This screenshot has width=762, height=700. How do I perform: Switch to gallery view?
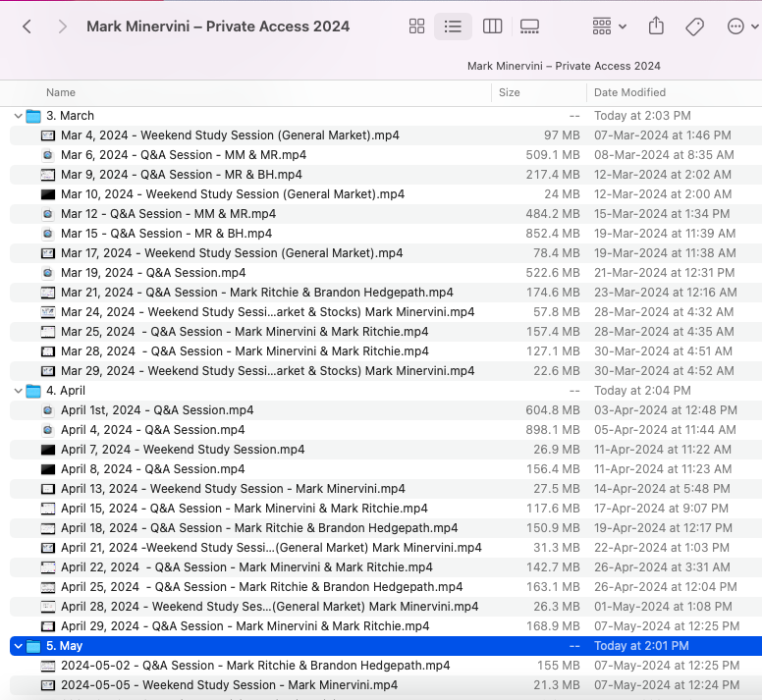pos(529,27)
